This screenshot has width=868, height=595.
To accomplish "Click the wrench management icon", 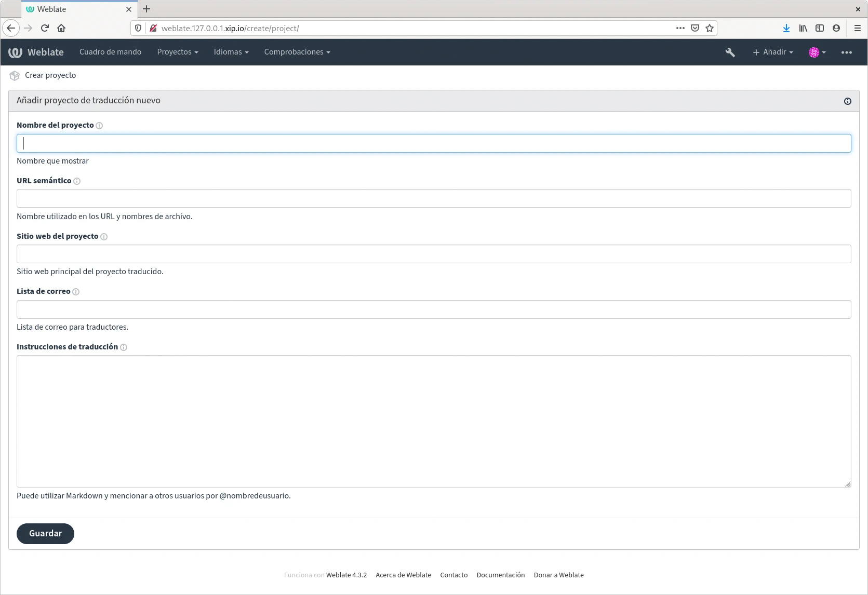I will click(730, 52).
